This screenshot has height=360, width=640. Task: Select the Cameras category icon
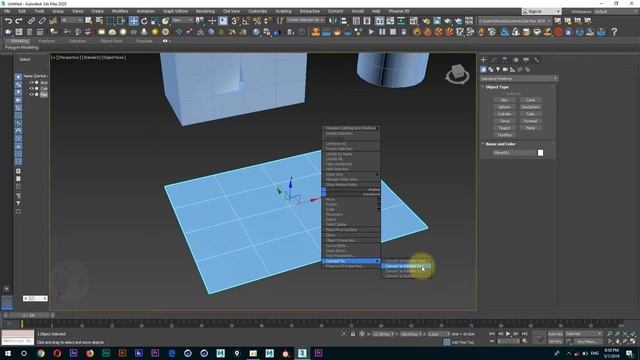(505, 70)
